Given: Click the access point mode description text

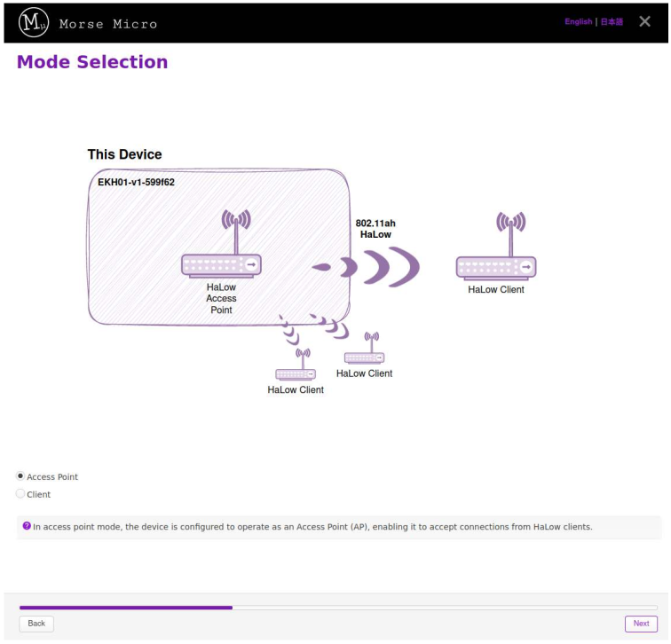Looking at the screenshot, I should pos(312,527).
